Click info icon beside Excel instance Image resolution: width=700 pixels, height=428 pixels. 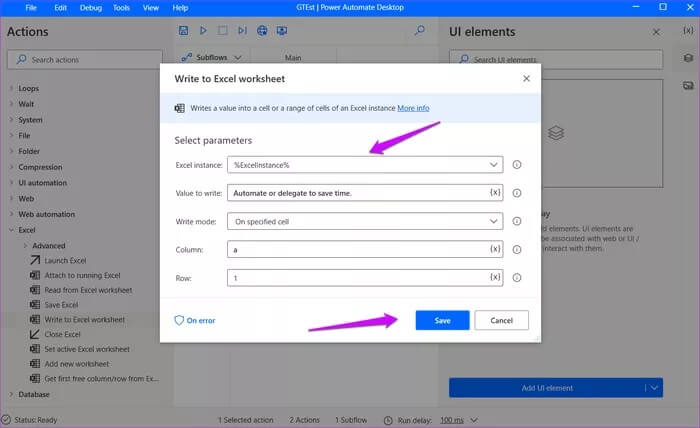517,165
